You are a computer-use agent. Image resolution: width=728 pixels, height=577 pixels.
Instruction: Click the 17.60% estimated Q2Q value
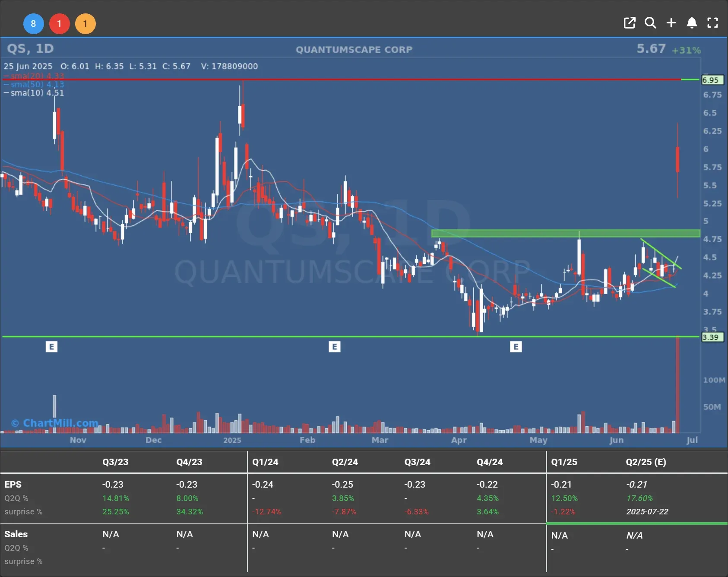(x=639, y=498)
